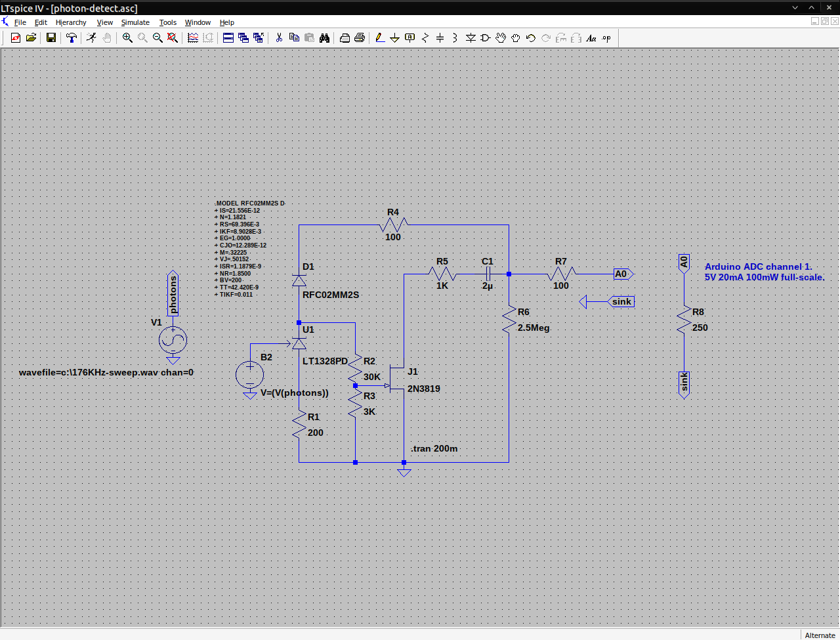Save schematic with floppy disk icon
Screen dimensions: 840x640
click(51, 38)
